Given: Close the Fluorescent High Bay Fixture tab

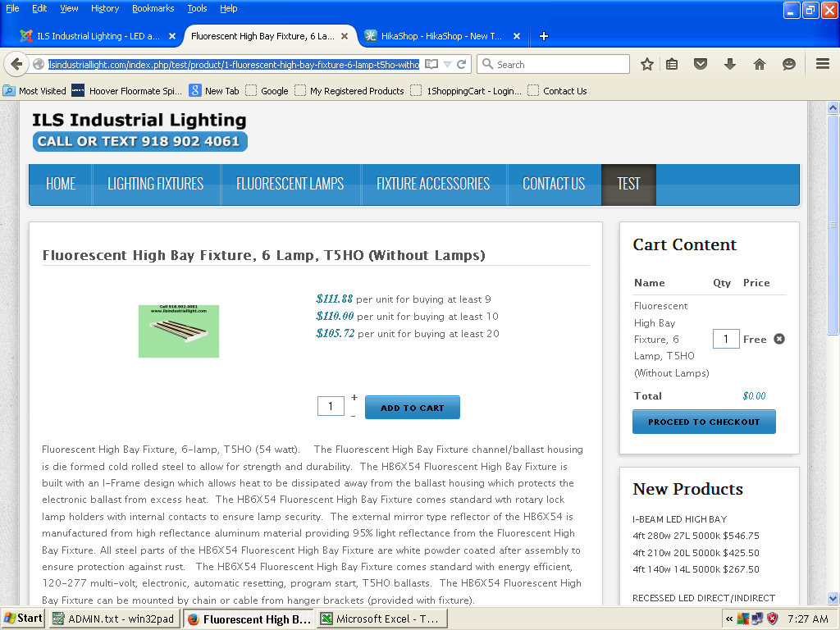Looking at the screenshot, I should pyautogui.click(x=345, y=36).
